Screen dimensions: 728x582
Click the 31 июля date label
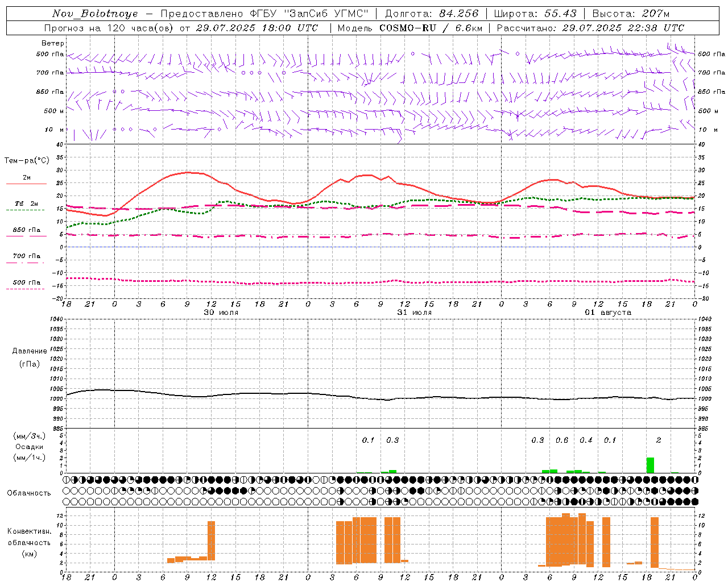click(414, 313)
